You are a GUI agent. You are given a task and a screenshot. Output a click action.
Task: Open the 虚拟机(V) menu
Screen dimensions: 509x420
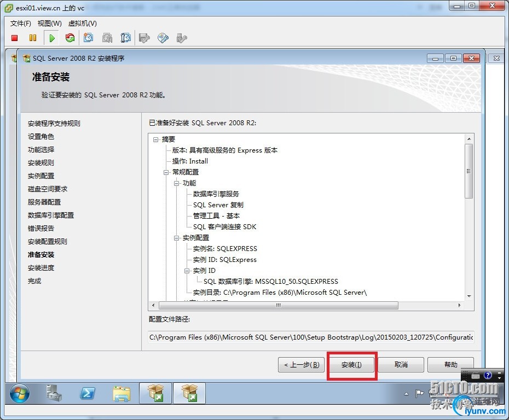[x=83, y=24]
